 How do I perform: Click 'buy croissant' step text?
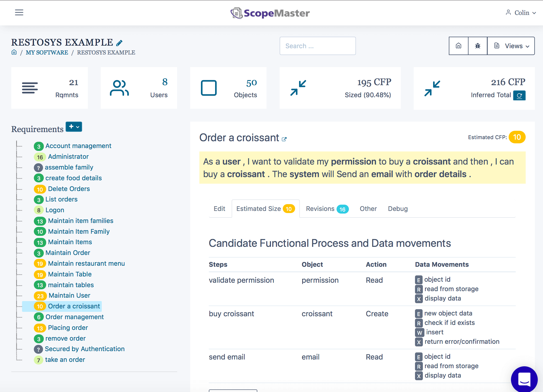(x=231, y=314)
